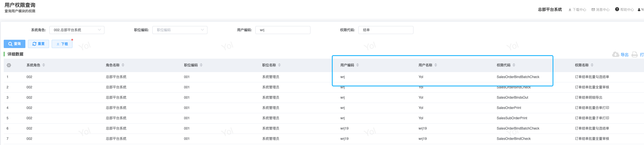644x145 pixels.
Task: Click the printer icon
Action: click(x=635, y=54)
